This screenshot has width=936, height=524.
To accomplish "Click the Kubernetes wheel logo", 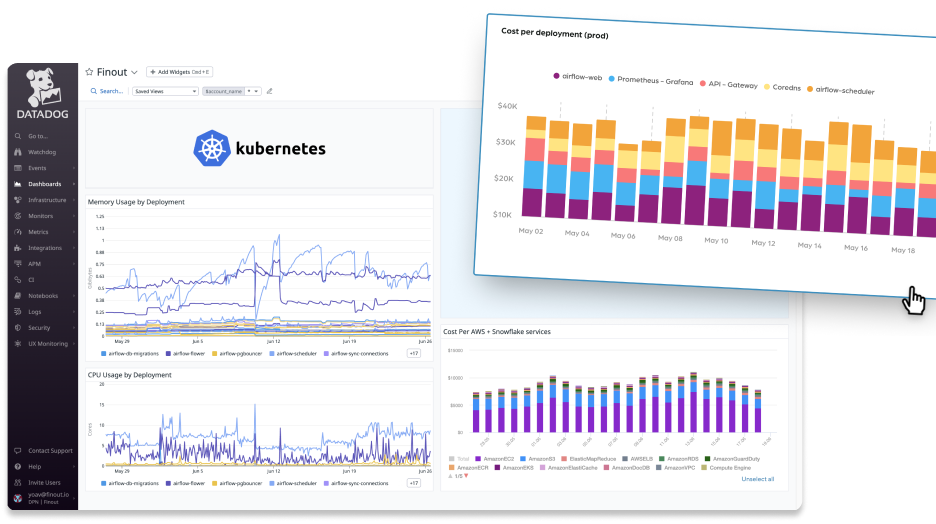I will coord(212,148).
